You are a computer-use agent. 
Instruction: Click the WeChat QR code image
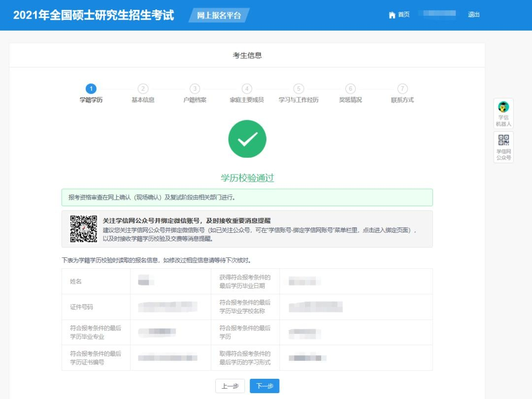coord(83,229)
